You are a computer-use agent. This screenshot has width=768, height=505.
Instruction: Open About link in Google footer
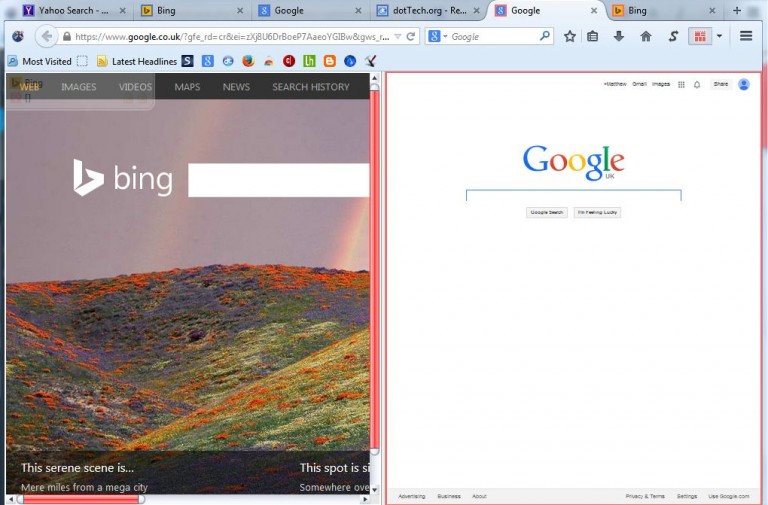point(480,496)
